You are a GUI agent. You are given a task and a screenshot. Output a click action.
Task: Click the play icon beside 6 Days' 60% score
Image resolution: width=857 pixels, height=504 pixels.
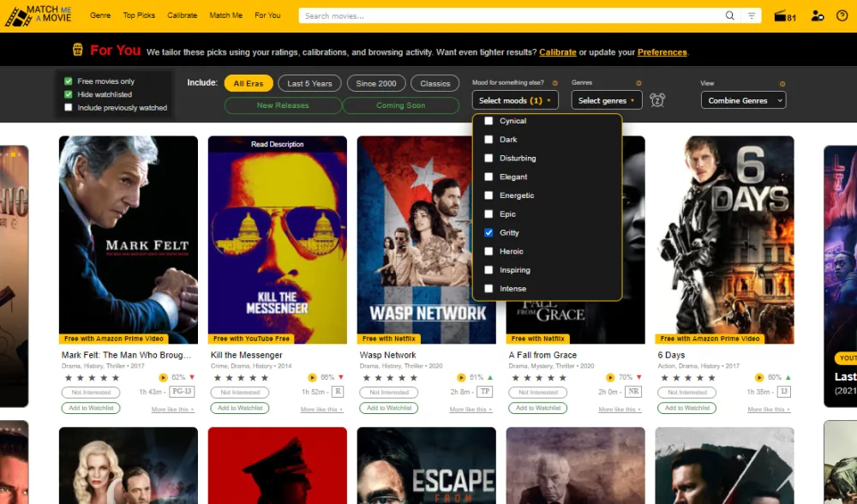759,378
